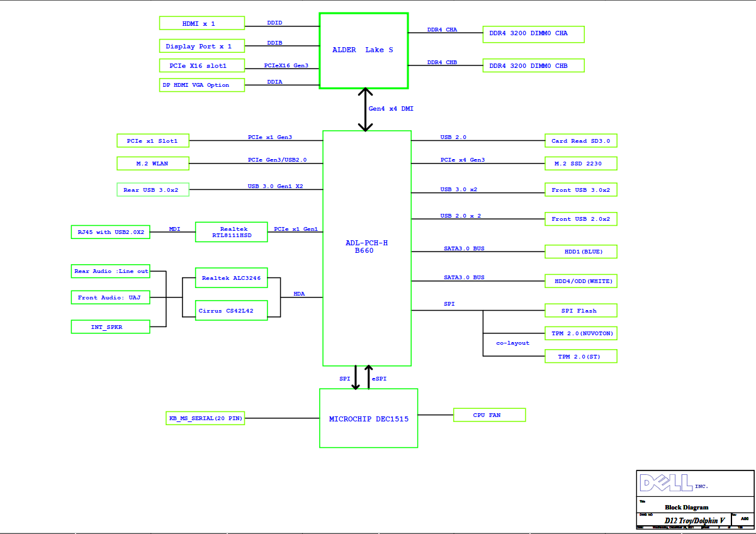Click the Display Port x 1 box

[201, 47]
